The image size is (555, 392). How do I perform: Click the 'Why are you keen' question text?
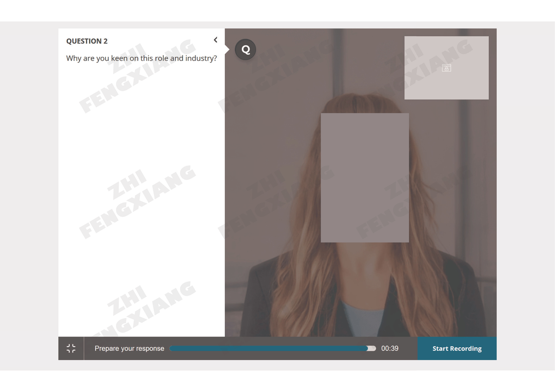click(x=142, y=58)
